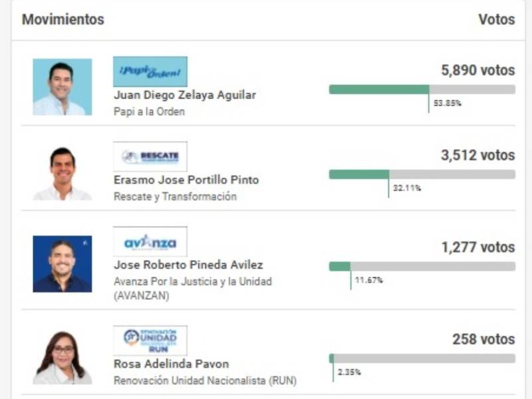Viewport: 532px width, 399px height.
Task: Click the Avanza movement logo
Action: coord(150,242)
